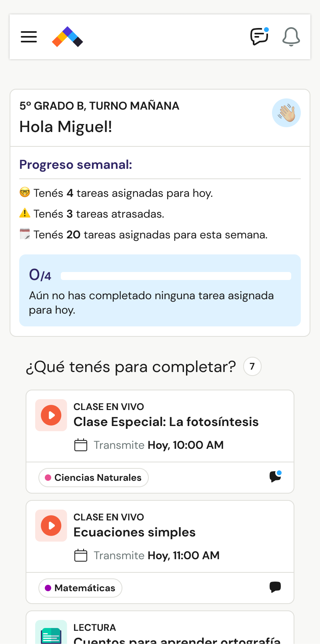Select the Matemáticas subject tag

(x=80, y=588)
